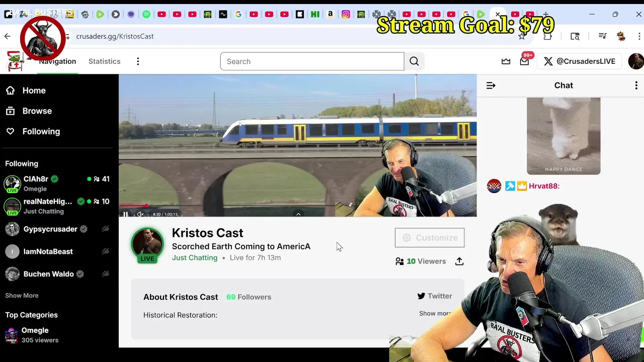
Task: Switch to the Navigation tab
Action: coord(57,61)
